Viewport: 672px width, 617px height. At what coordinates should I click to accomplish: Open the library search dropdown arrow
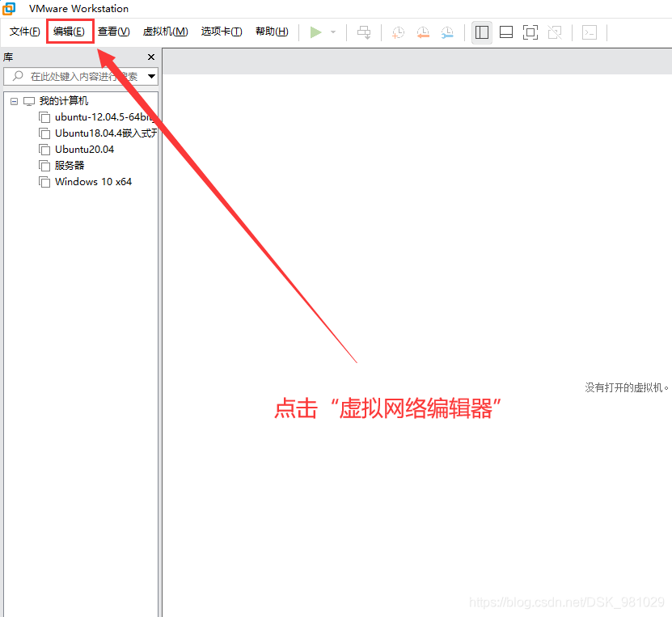tap(151, 76)
